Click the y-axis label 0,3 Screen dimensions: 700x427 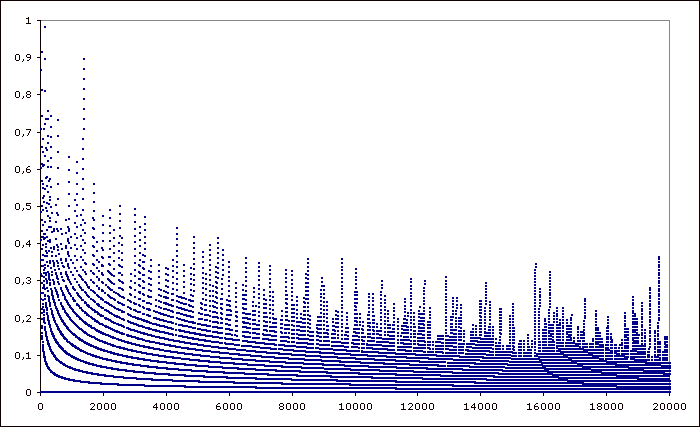(23, 281)
